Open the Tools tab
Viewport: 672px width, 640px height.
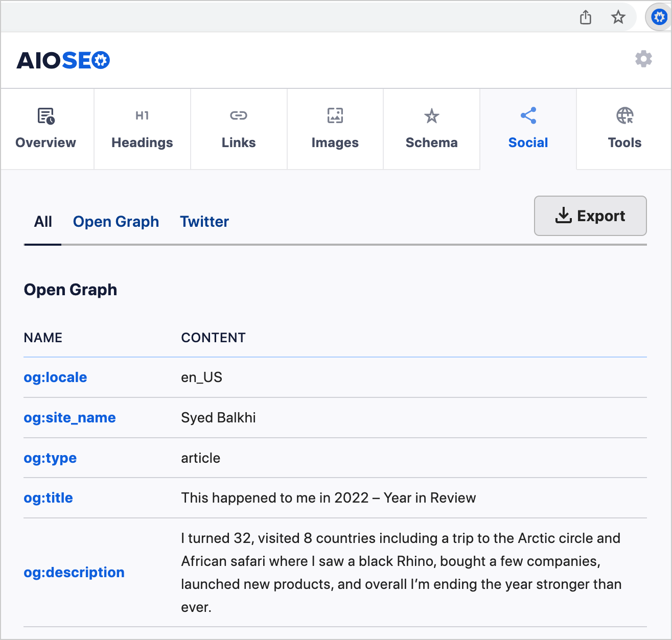pyautogui.click(x=624, y=129)
